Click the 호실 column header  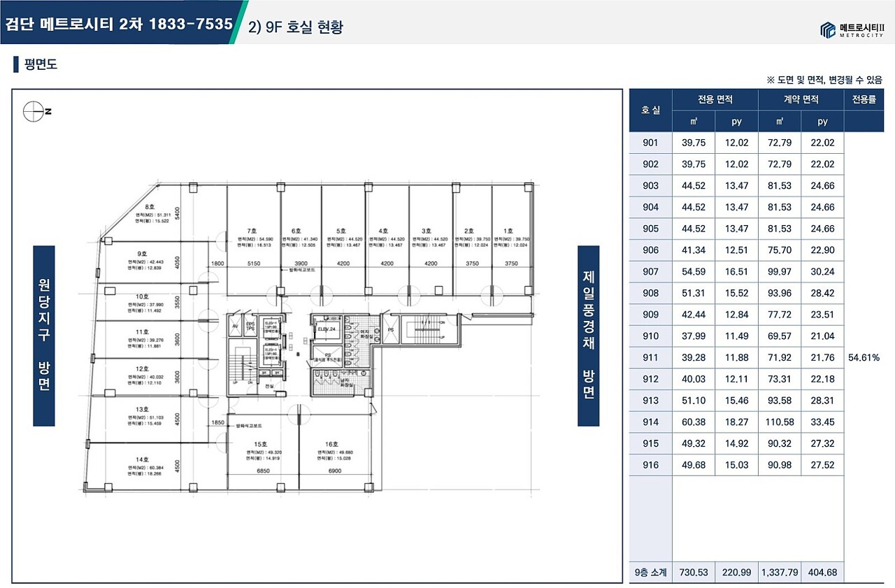pos(650,110)
